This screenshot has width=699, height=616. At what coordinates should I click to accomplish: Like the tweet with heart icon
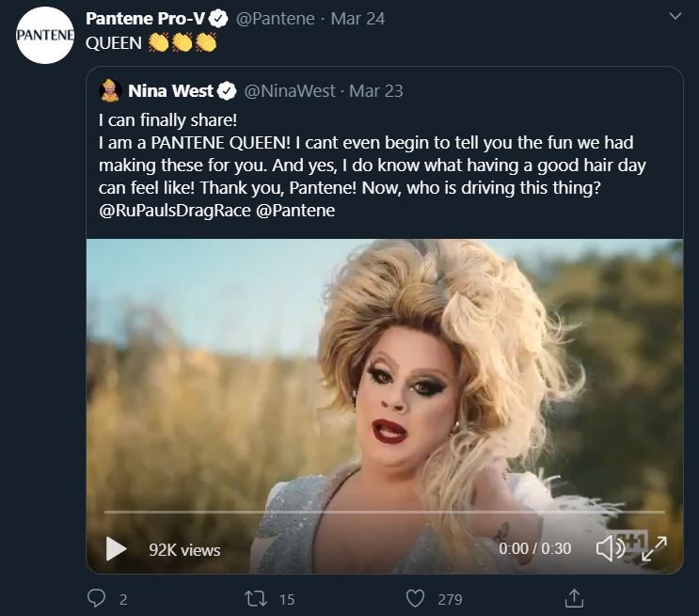[415, 598]
